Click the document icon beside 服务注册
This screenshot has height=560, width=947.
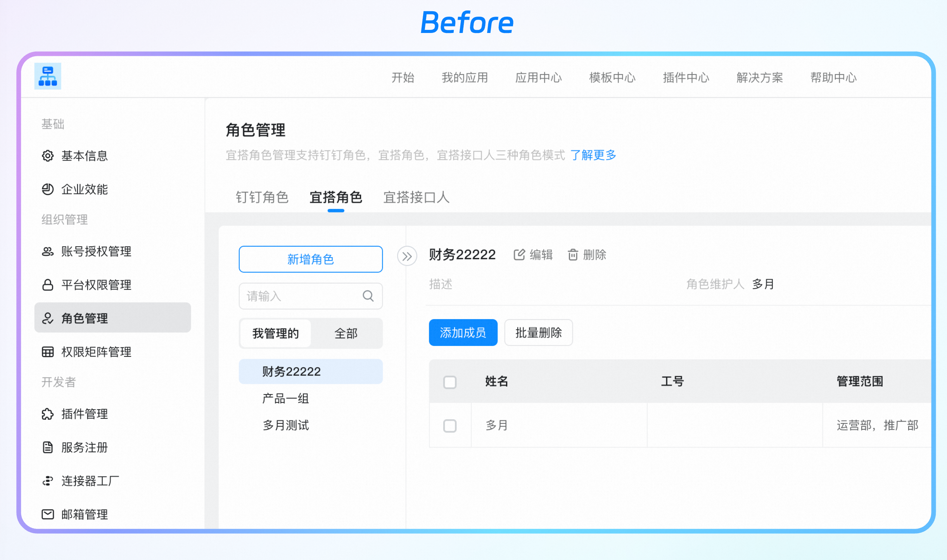point(48,447)
